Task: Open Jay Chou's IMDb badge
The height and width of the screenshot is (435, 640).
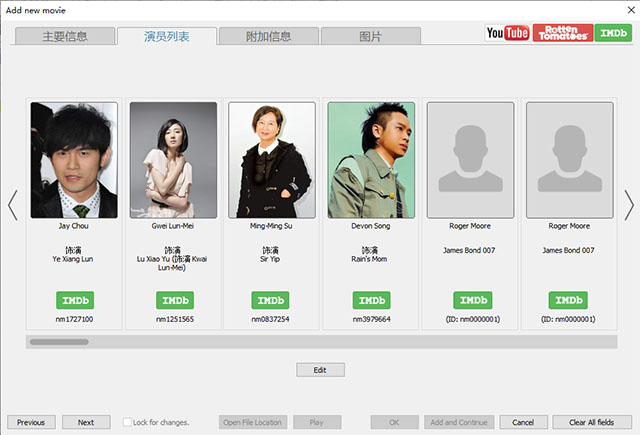Action: pyautogui.click(x=75, y=300)
